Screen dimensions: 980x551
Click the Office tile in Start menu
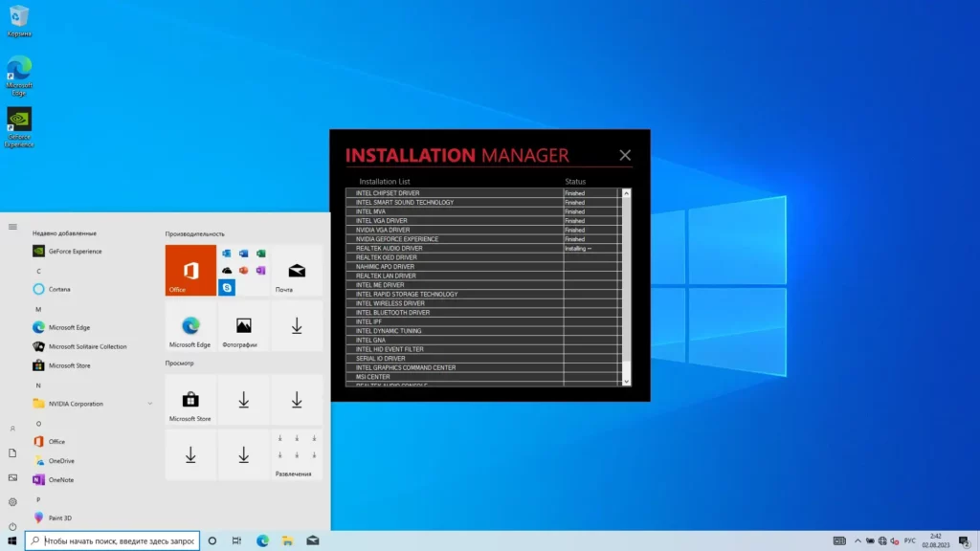pyautogui.click(x=190, y=271)
